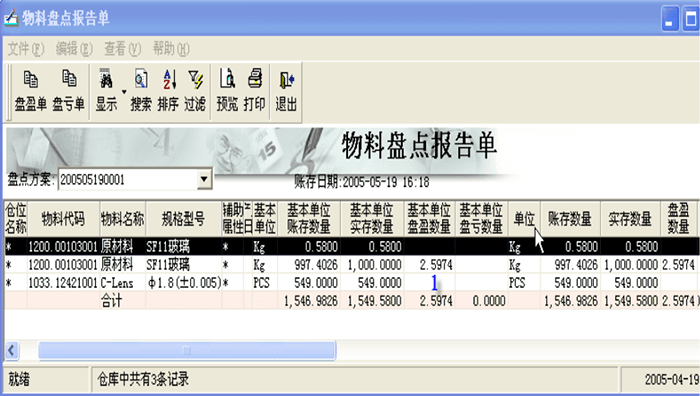700x396 pixels.
Task: Click the 基本单位账存数量 column header
Action: (309, 219)
